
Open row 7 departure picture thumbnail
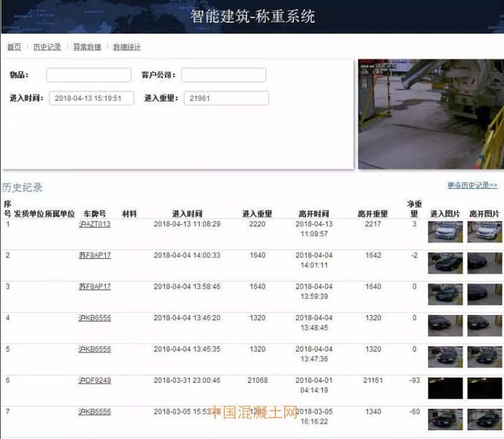[x=484, y=419]
